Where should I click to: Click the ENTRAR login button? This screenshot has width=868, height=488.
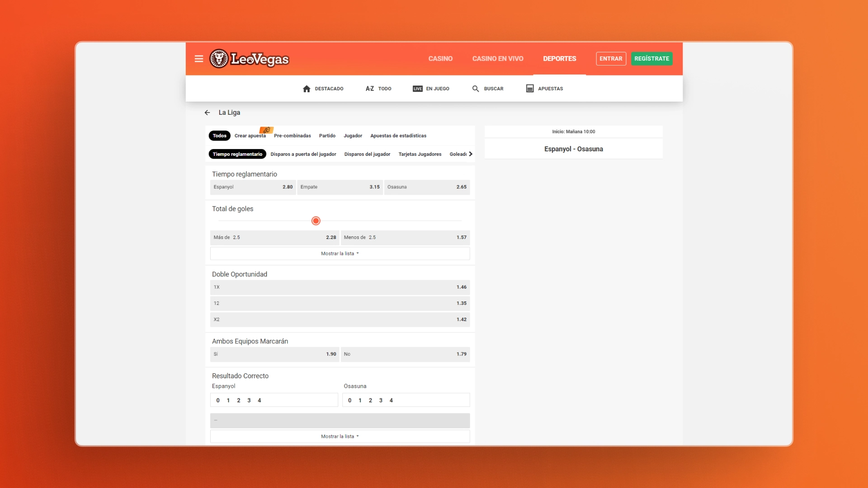610,58
